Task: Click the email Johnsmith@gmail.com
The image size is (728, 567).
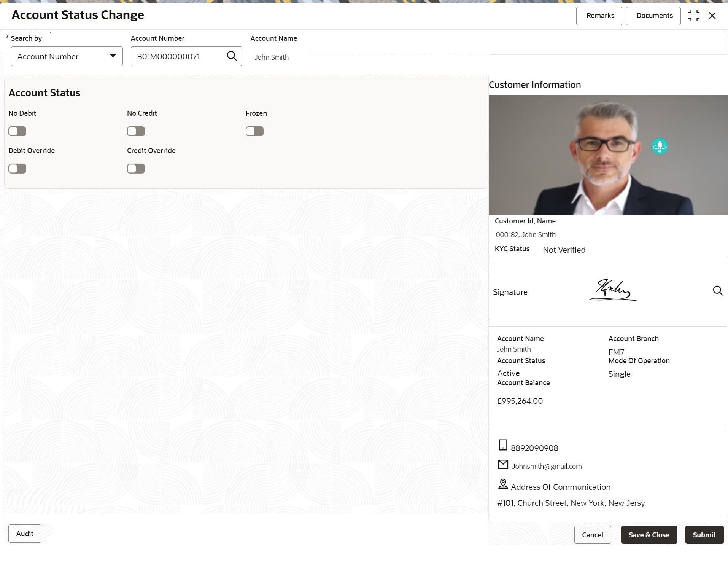Action: point(547,466)
